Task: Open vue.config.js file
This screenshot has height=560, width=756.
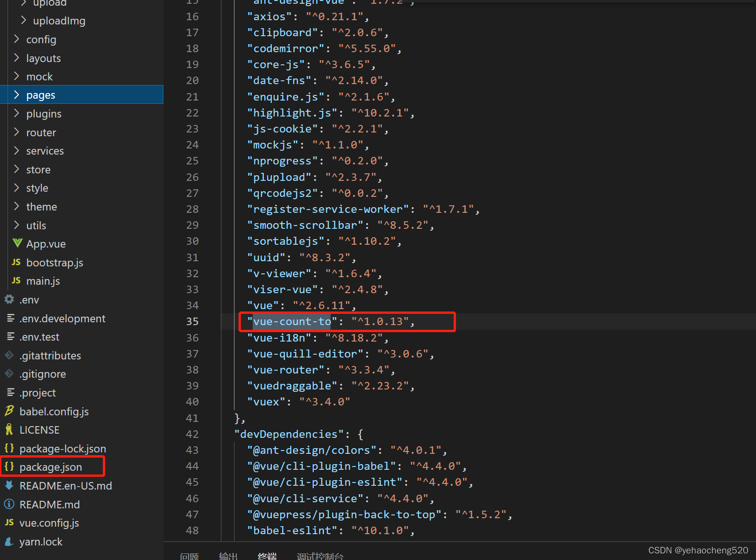Action: click(x=49, y=523)
